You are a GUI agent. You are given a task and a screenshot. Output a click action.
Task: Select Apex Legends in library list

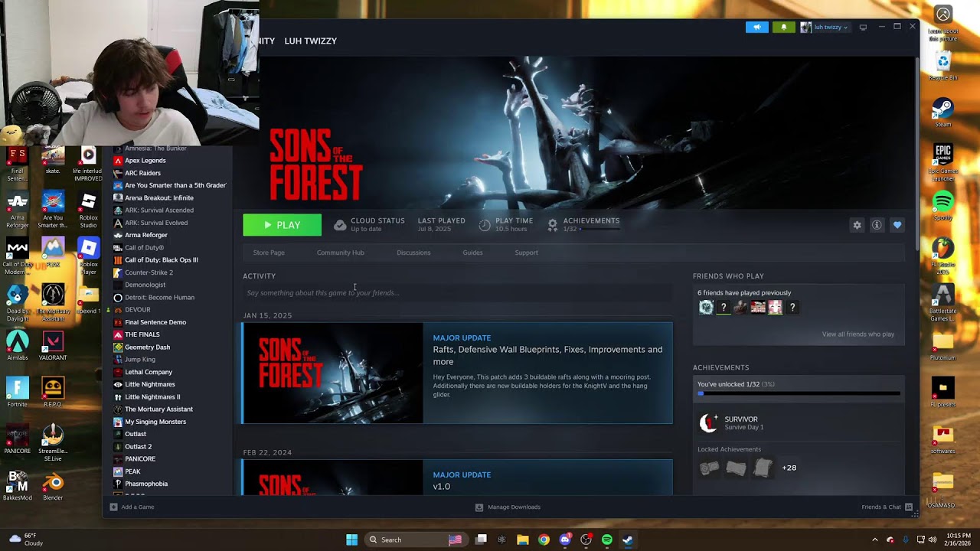tap(145, 161)
